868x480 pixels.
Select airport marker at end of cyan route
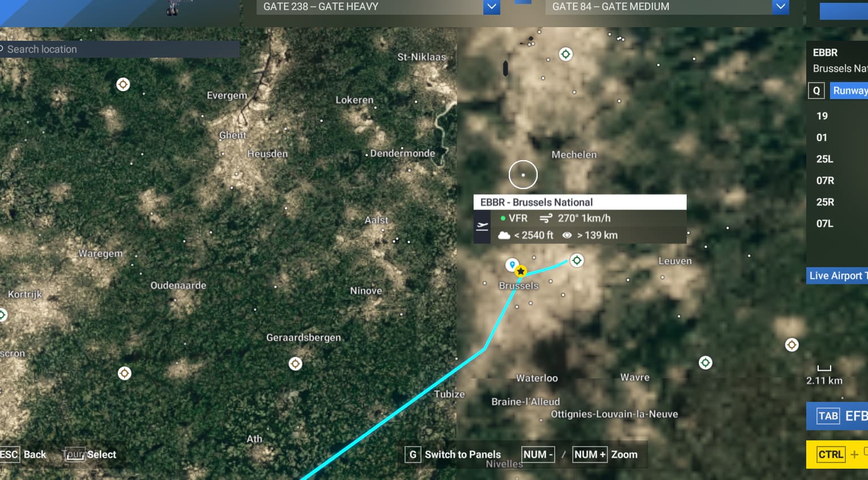[577, 260]
